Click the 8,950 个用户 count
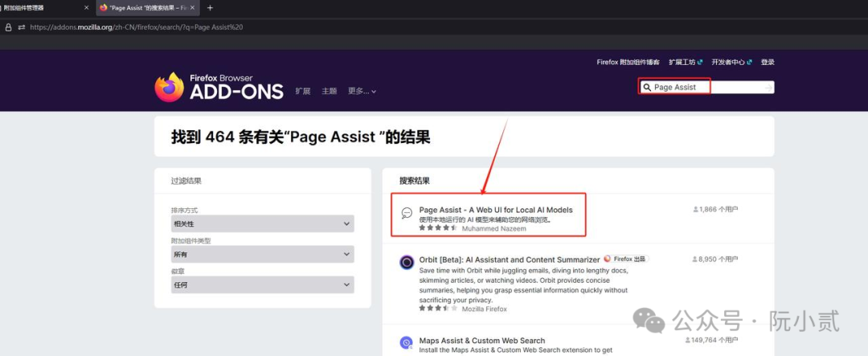The height and width of the screenshot is (356, 868). tap(715, 259)
